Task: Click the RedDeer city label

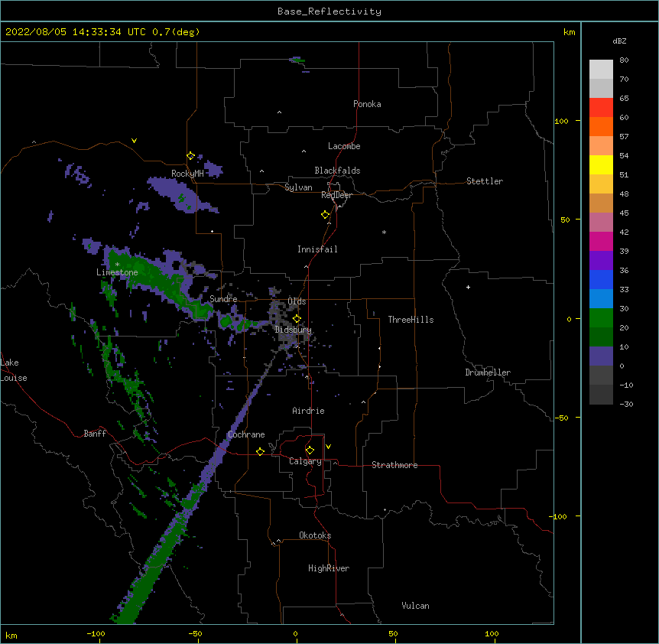Action: [x=336, y=195]
